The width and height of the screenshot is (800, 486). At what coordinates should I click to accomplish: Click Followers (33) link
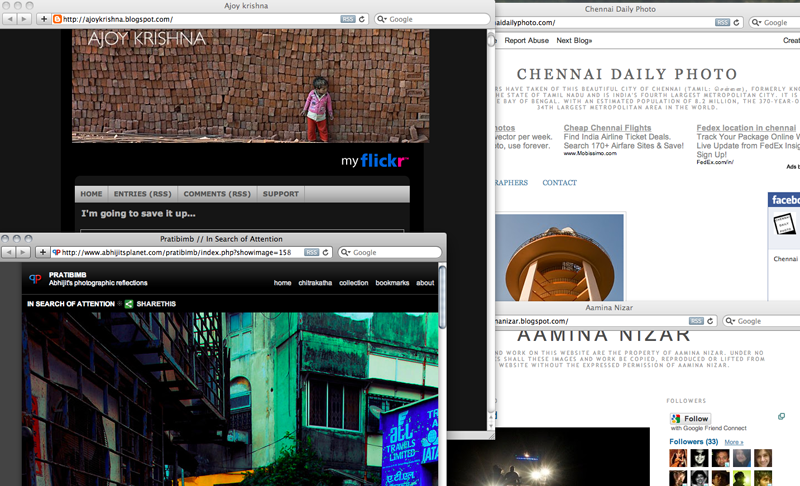693,442
